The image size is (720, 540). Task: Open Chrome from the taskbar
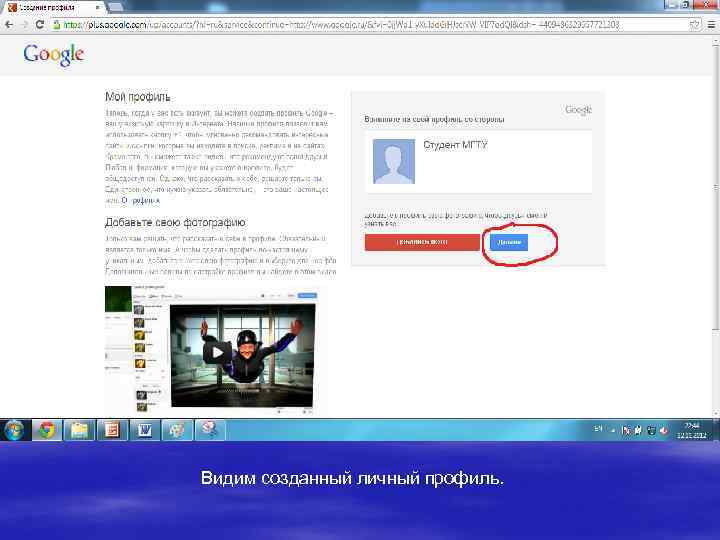(47, 430)
